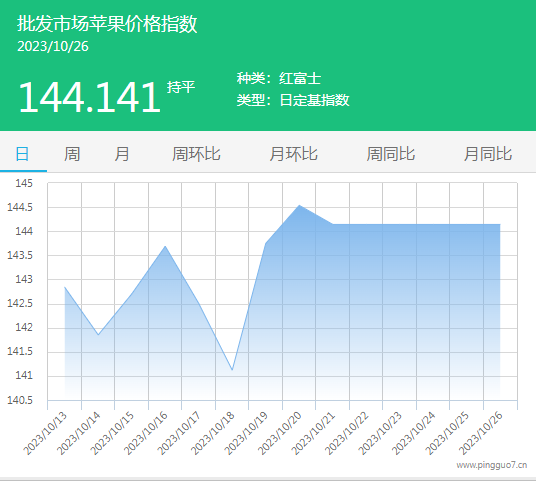536x481 pixels.
Task: Open the 月同比 tab
Action: click(488, 154)
